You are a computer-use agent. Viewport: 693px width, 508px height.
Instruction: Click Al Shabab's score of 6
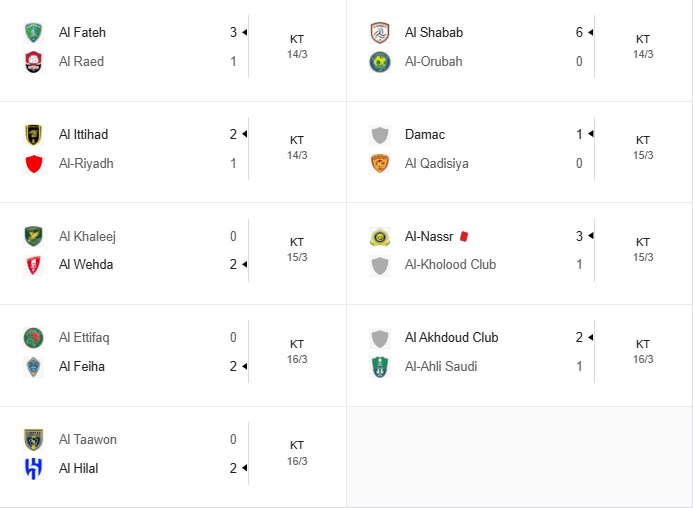[579, 32]
